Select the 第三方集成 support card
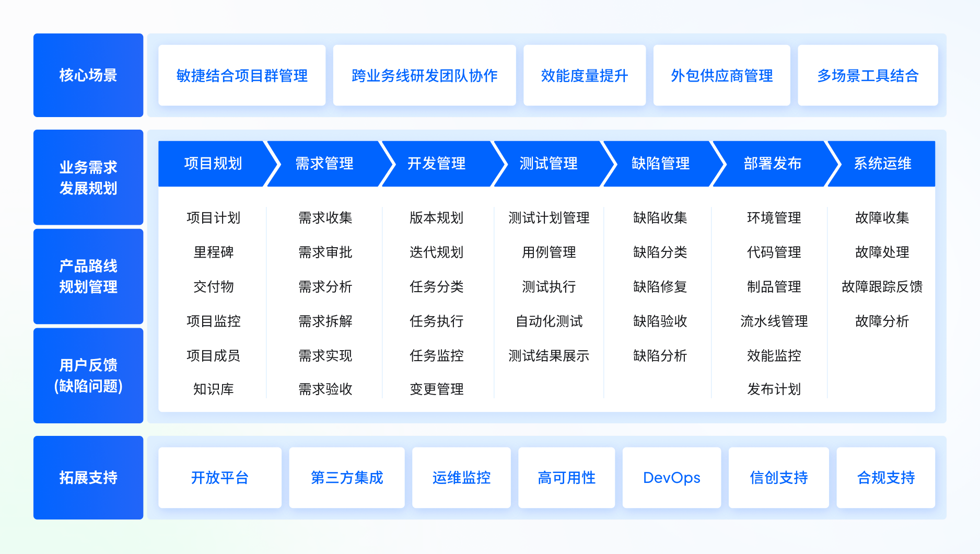The width and height of the screenshot is (980, 554). point(347,477)
